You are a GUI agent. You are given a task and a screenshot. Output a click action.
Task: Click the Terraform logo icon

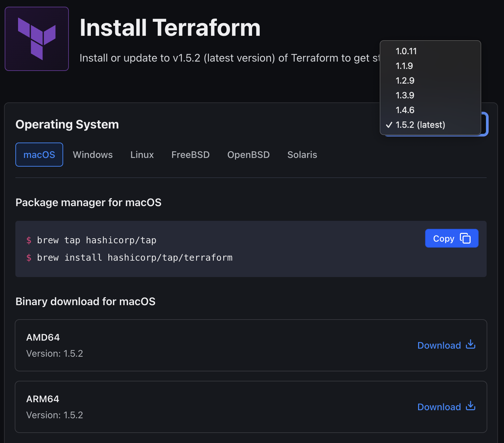(37, 39)
